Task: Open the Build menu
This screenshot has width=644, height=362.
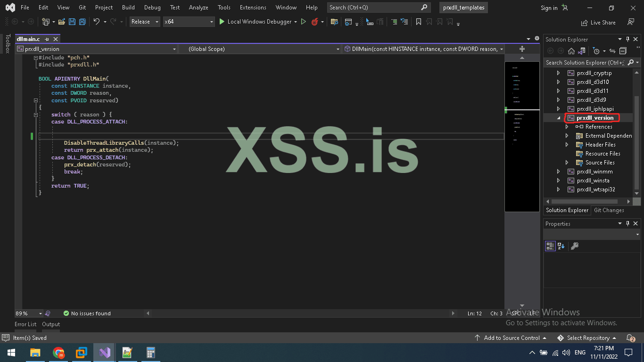Action: (128, 8)
